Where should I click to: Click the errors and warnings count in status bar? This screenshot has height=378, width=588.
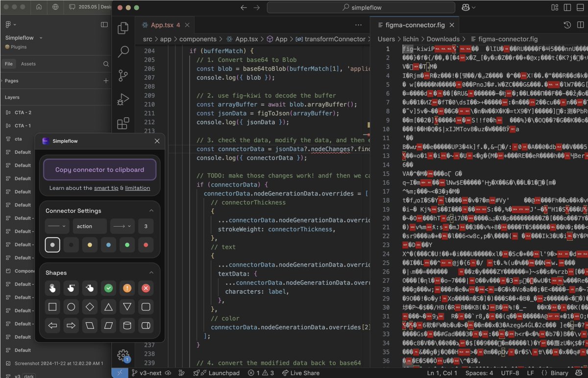[x=260, y=373]
